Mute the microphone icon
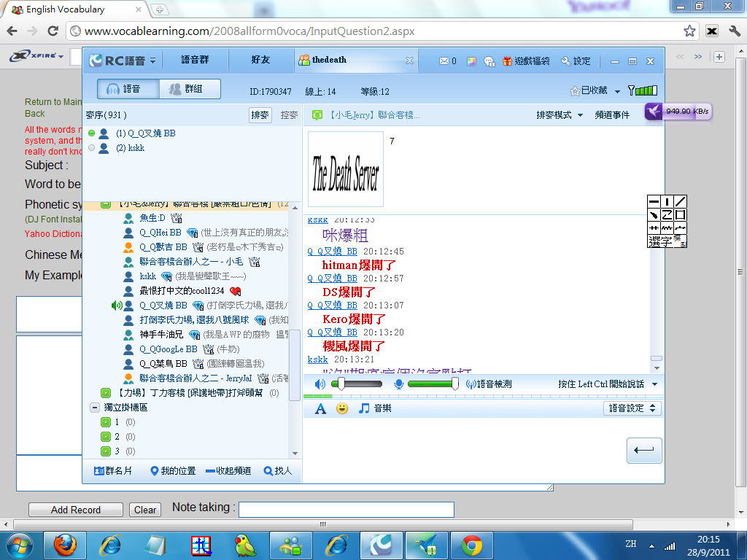The height and width of the screenshot is (560, 747). tap(399, 384)
